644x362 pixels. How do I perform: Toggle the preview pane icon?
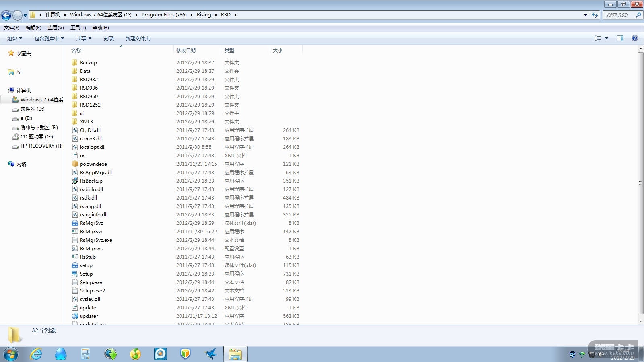(x=620, y=38)
